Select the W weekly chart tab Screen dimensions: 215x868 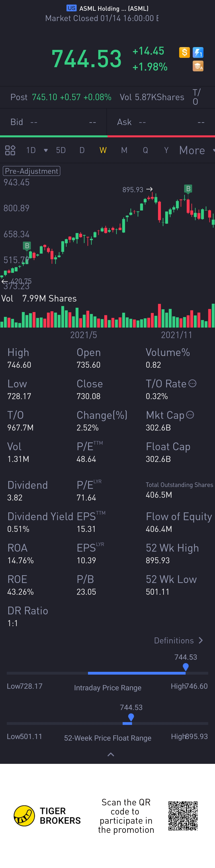103,150
